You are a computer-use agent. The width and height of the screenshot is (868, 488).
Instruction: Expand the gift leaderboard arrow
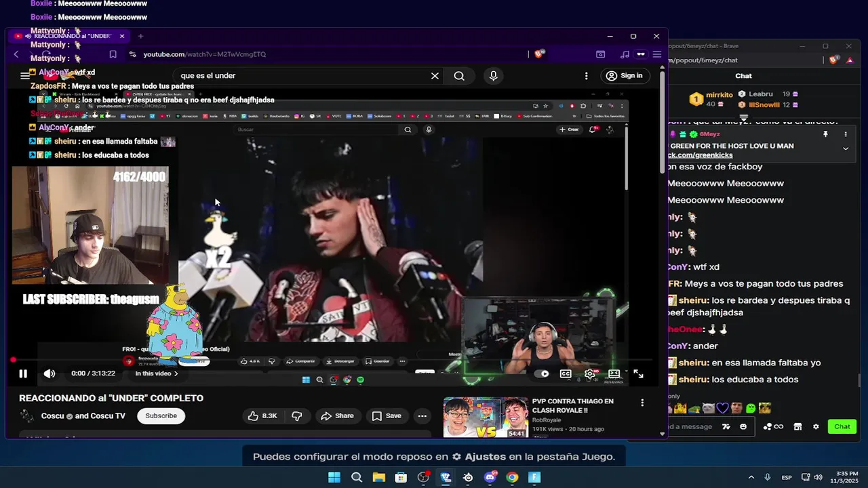[x=744, y=118]
